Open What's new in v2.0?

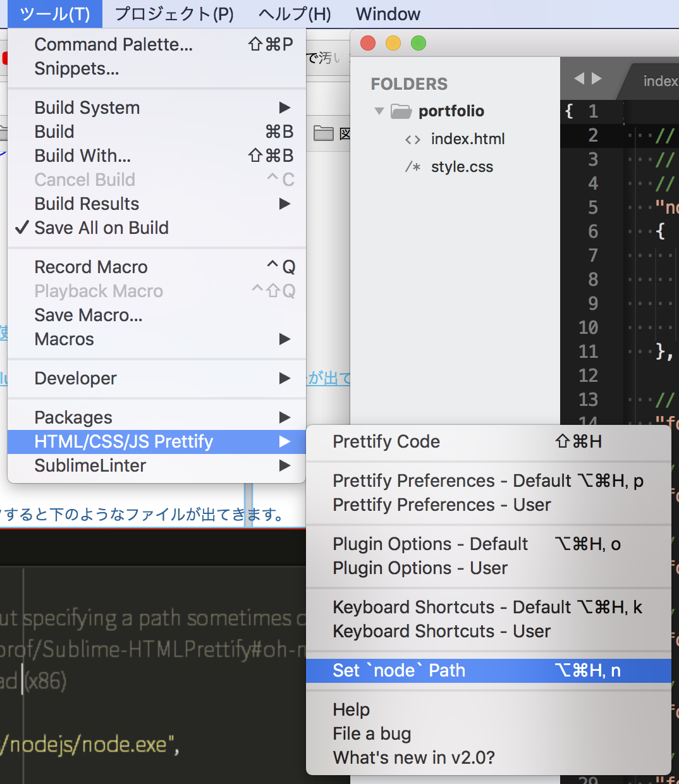point(414,757)
